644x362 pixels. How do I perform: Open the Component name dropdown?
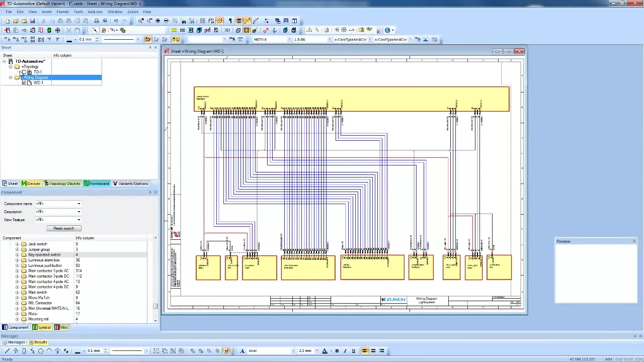(78, 204)
